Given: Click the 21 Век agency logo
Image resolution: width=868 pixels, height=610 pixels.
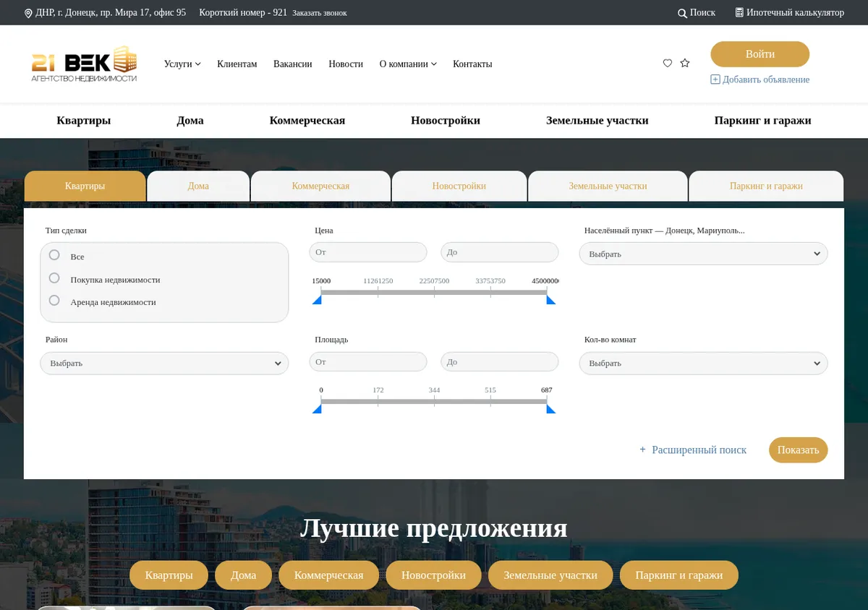Looking at the screenshot, I should click(x=84, y=64).
